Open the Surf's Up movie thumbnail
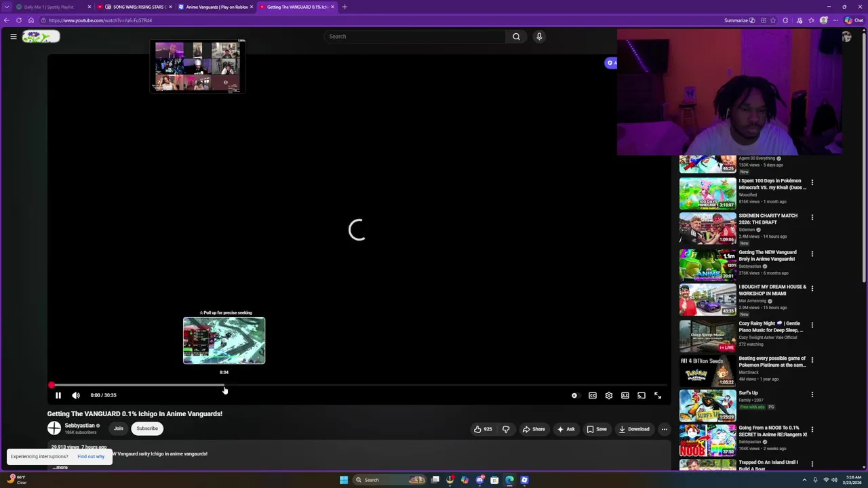This screenshot has height=488, width=868. click(707, 405)
